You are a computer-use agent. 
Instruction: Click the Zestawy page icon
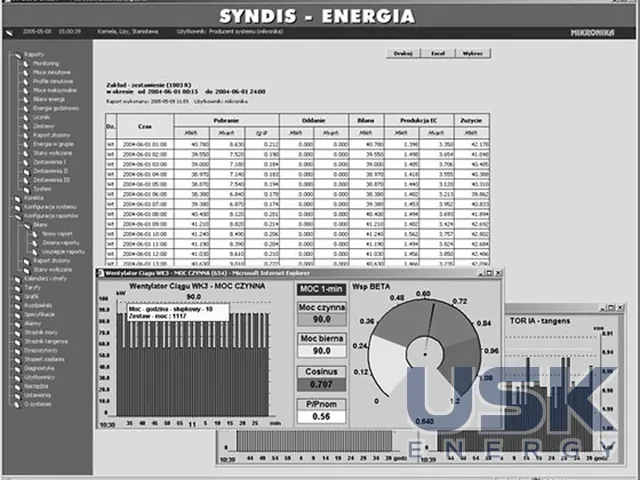pyautogui.click(x=26, y=127)
